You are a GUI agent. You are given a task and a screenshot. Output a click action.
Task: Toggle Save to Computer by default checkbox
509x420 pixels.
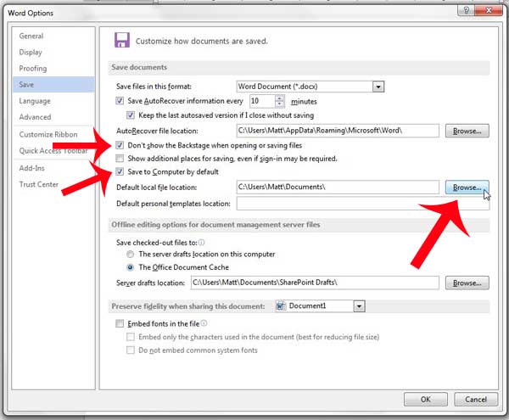coord(120,171)
